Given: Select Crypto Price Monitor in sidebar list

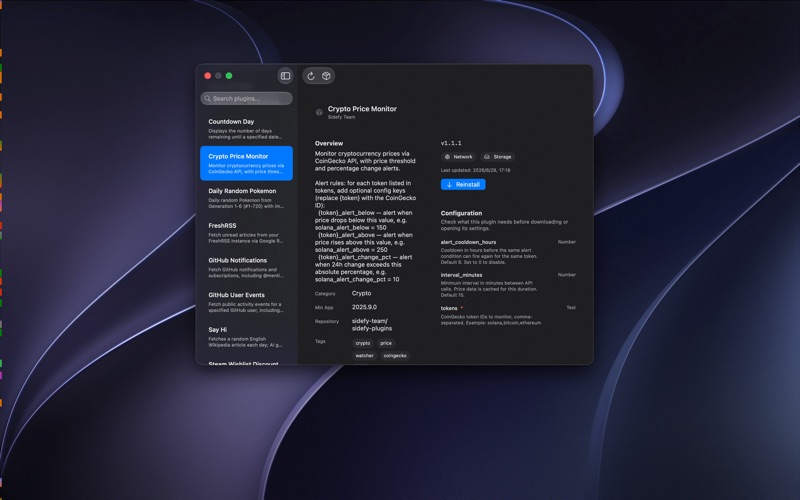Looking at the screenshot, I should [246, 163].
